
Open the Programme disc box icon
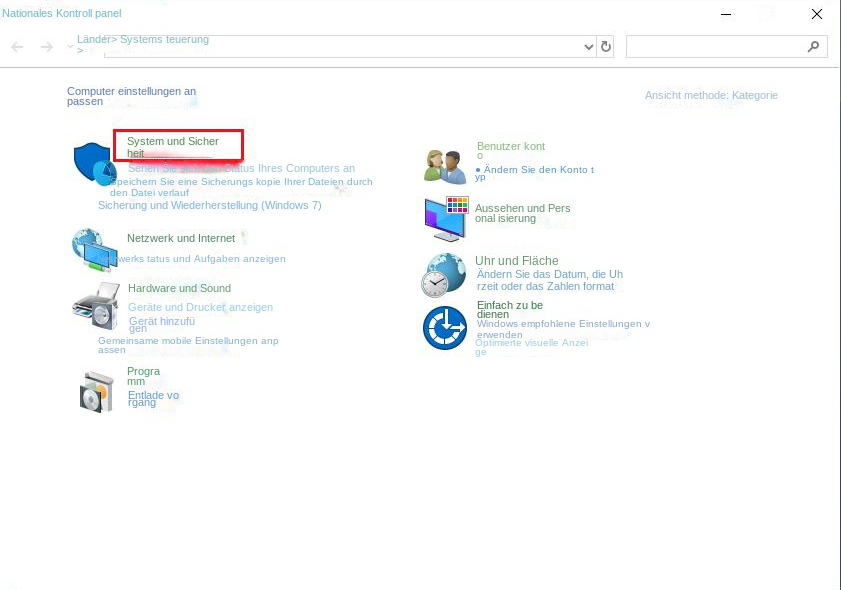99,390
